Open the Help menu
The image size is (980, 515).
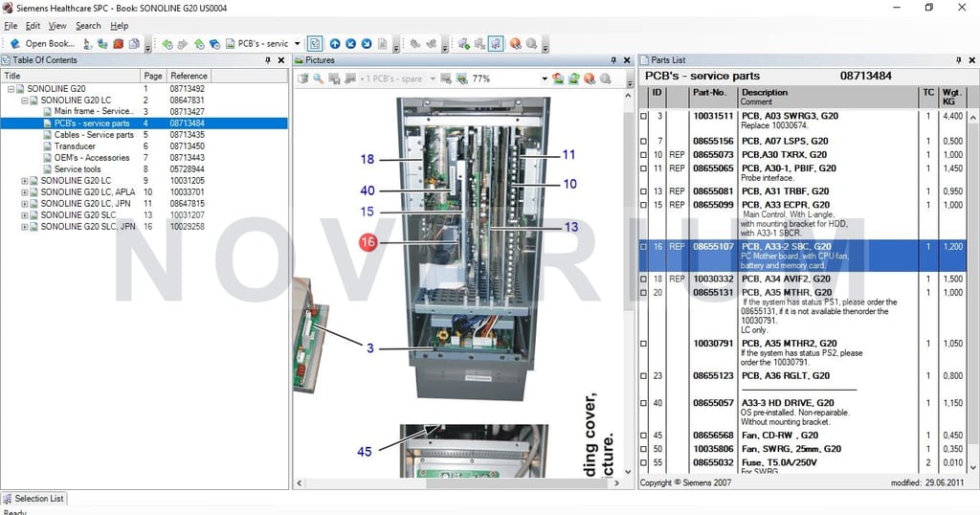(120, 26)
